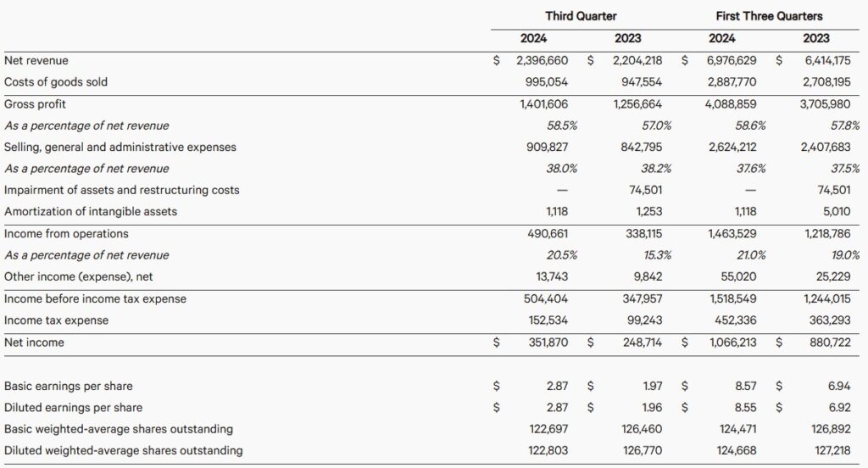Select the Other income (expense), net label
This screenshot has width=868, height=468.
(x=79, y=276)
